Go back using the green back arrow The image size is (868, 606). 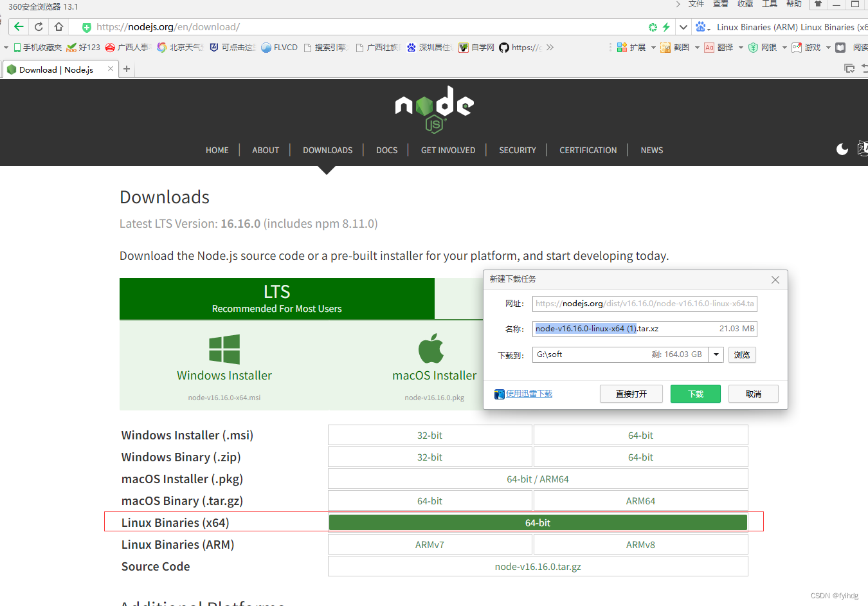[x=19, y=27]
